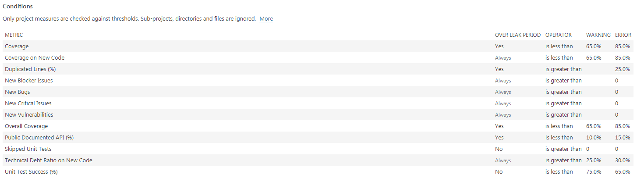Choose the New Bugs metric row

(x=318, y=92)
